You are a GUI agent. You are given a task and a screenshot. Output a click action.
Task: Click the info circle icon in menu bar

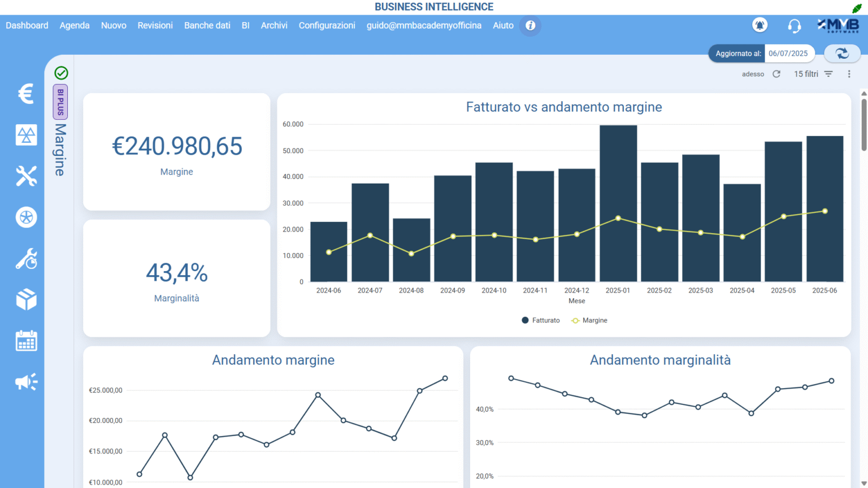tap(530, 25)
